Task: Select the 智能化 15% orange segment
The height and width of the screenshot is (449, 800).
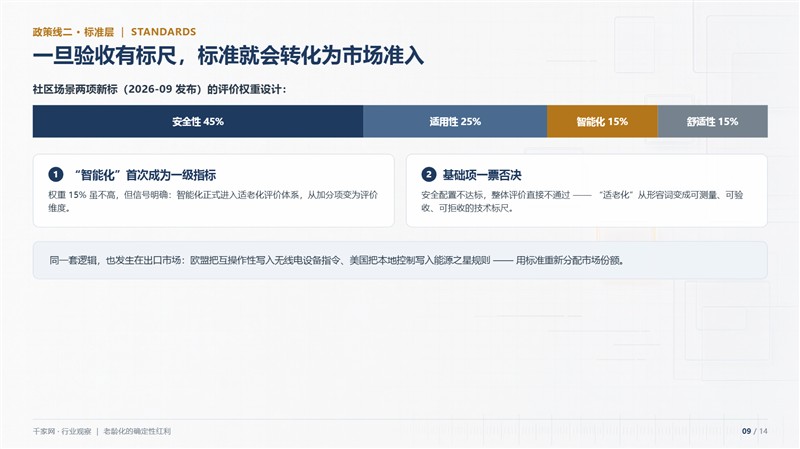Action: 602,121
